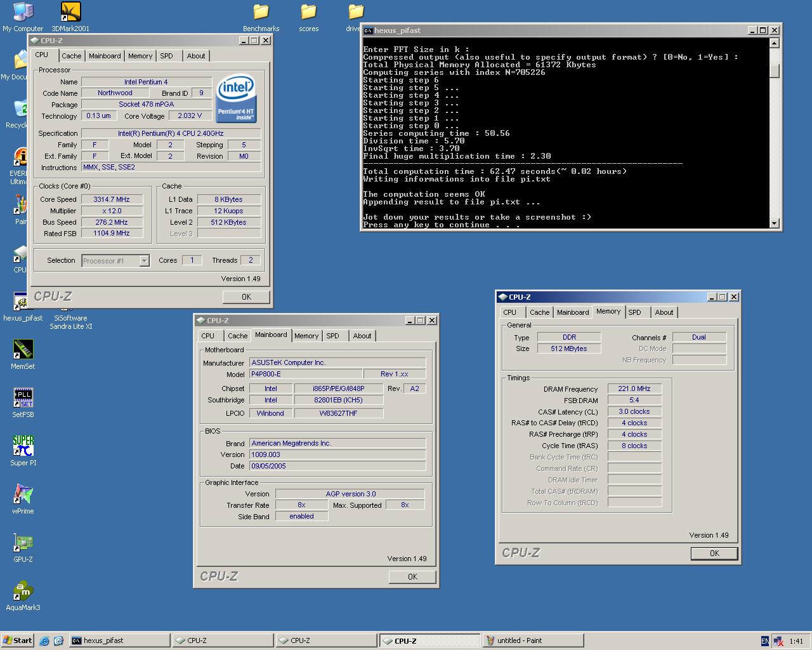
Task: Open My Computer desktop icon
Action: pos(23,17)
